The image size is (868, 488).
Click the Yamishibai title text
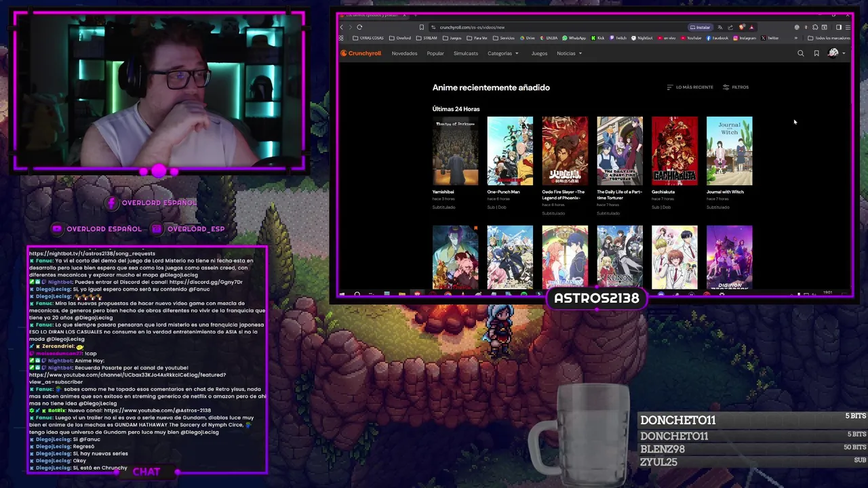pos(443,192)
